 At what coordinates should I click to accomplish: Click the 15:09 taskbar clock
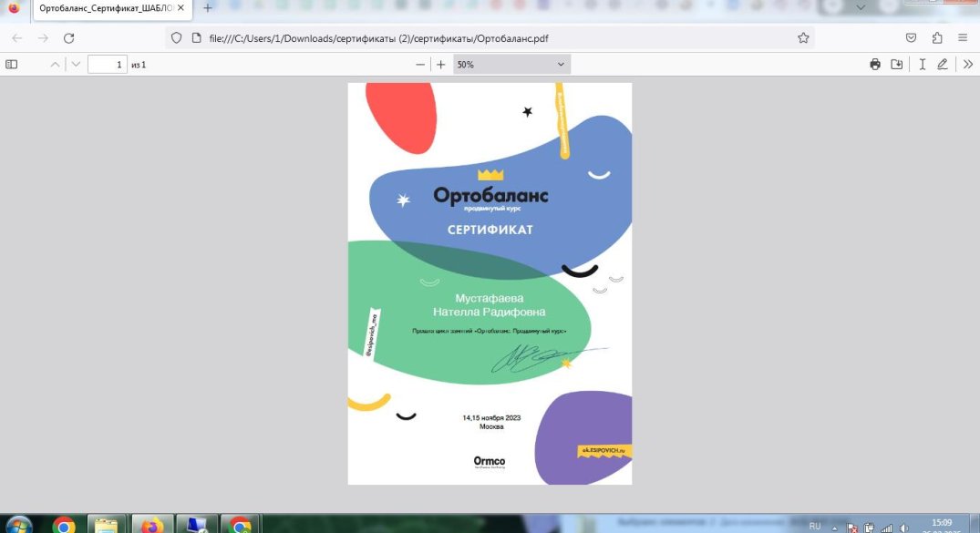pyautogui.click(x=942, y=522)
